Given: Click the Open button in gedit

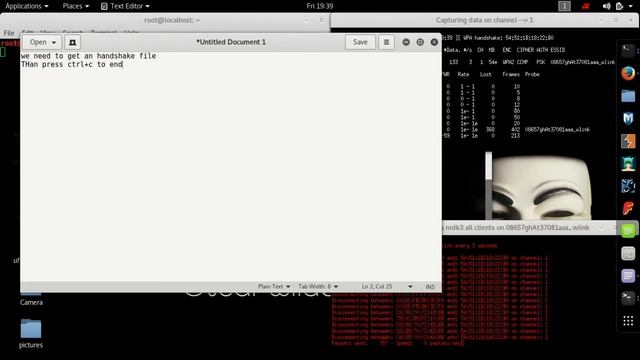Looking at the screenshot, I should (42, 42).
